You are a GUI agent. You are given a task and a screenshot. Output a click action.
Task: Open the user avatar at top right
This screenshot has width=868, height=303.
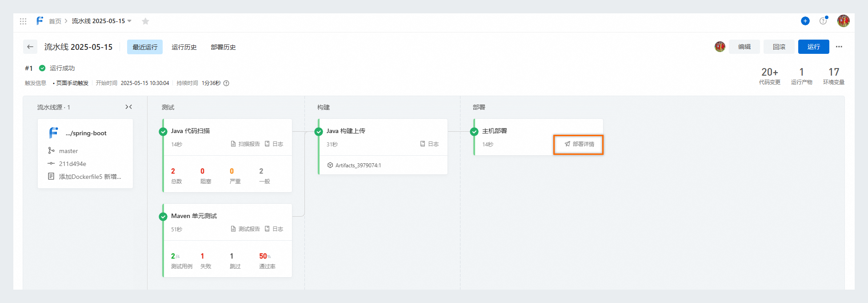(x=843, y=21)
